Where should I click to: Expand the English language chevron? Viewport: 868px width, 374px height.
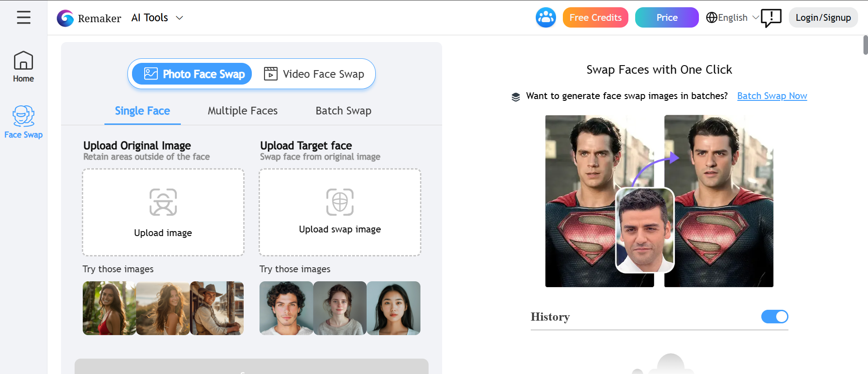755,18
